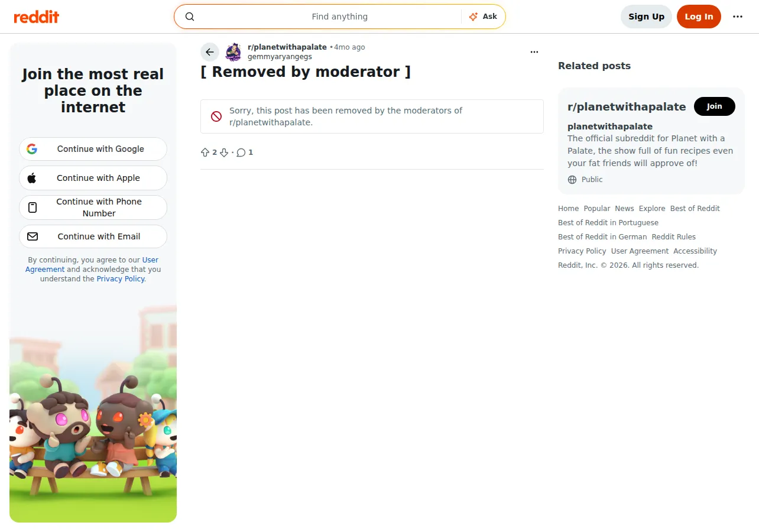Choose Continue with Email
This screenshot has width=759, height=532.
(93, 236)
